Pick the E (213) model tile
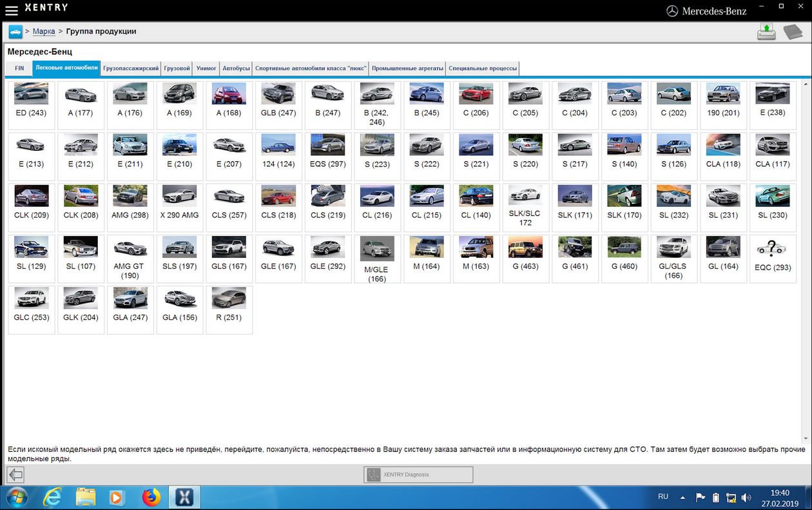812x510 pixels. (31, 155)
